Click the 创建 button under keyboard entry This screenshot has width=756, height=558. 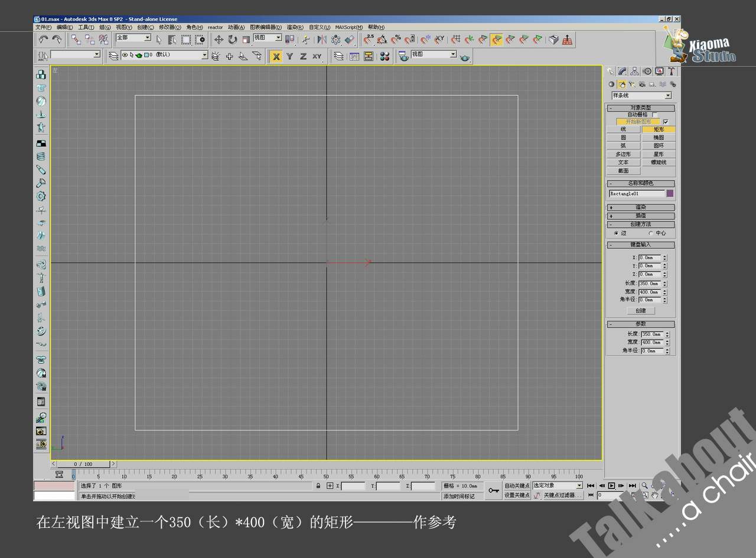(641, 311)
